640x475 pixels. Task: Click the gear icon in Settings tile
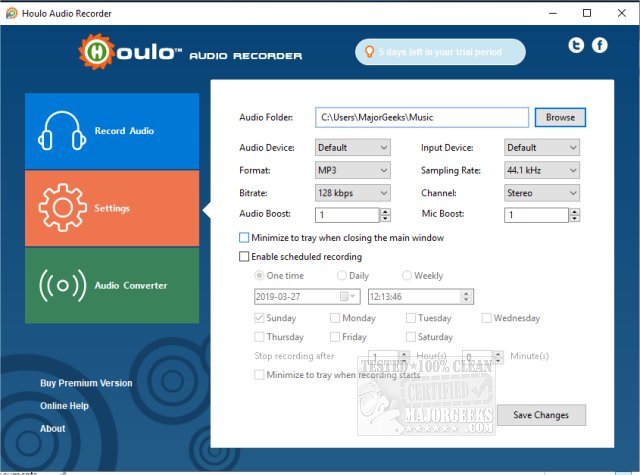62,208
